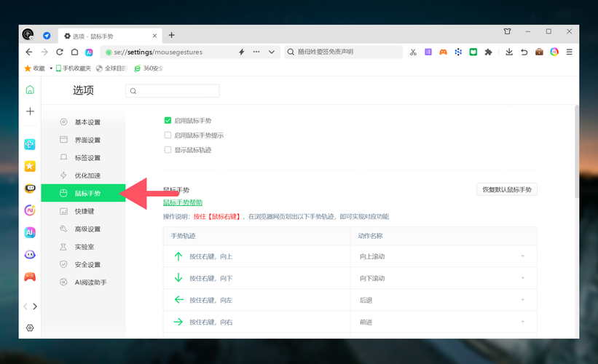Image resolution: width=598 pixels, height=364 pixels.
Task: Click the settings page vertical scrollbar
Action: point(577,152)
